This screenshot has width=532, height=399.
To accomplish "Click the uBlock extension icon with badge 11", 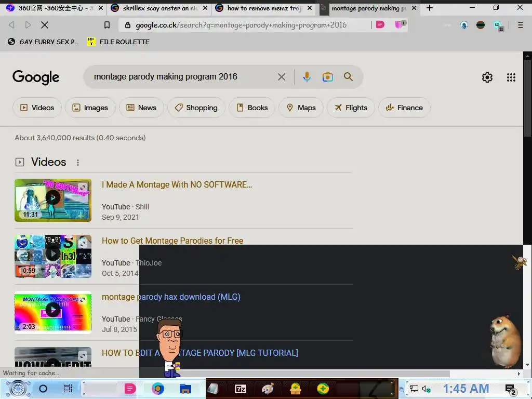I will [498, 25].
